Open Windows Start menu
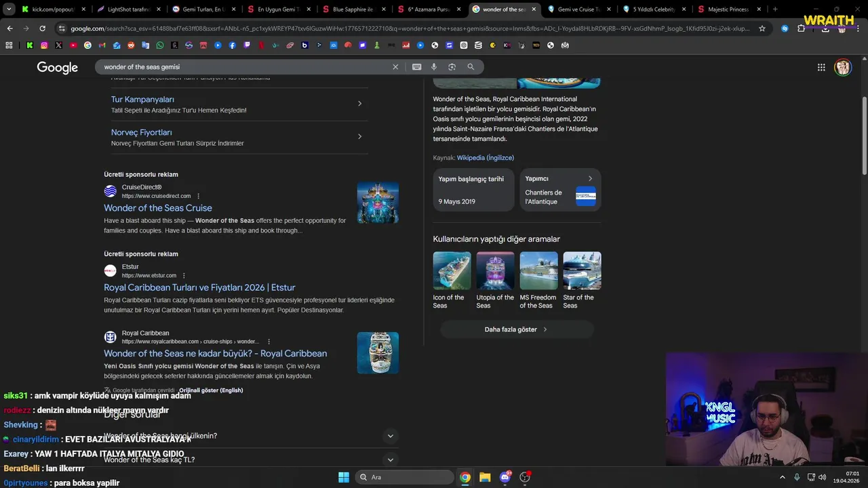Screen dimensions: 868x488 pos(344,477)
